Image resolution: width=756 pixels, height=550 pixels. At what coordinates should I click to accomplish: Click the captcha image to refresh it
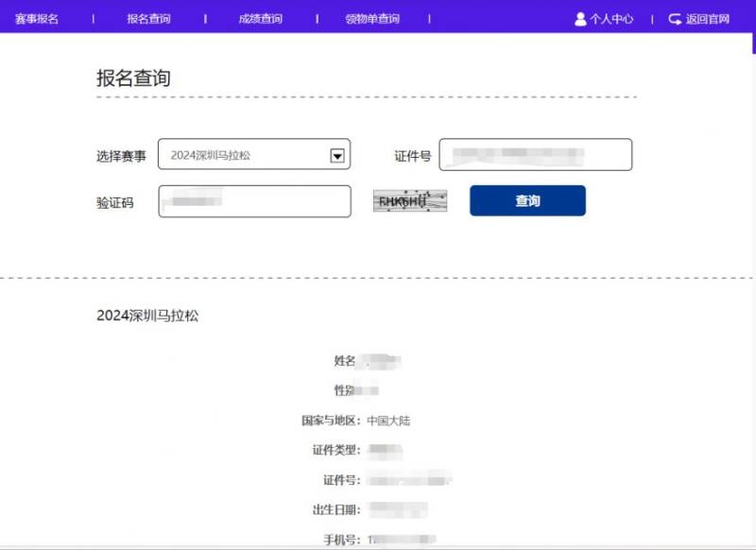(409, 200)
